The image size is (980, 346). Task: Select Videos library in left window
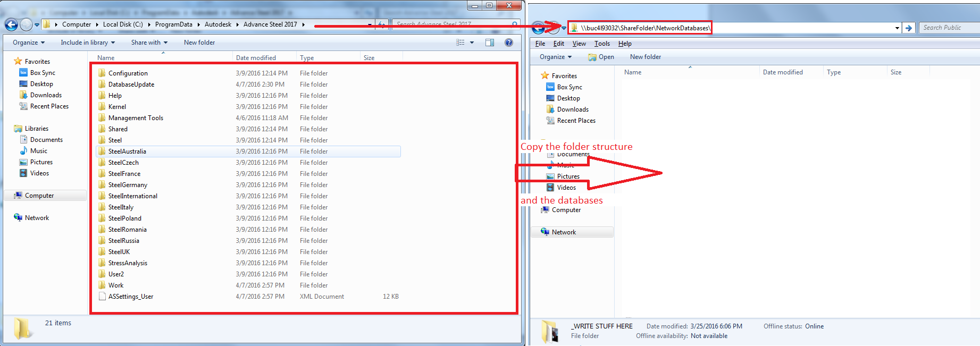tap(39, 173)
